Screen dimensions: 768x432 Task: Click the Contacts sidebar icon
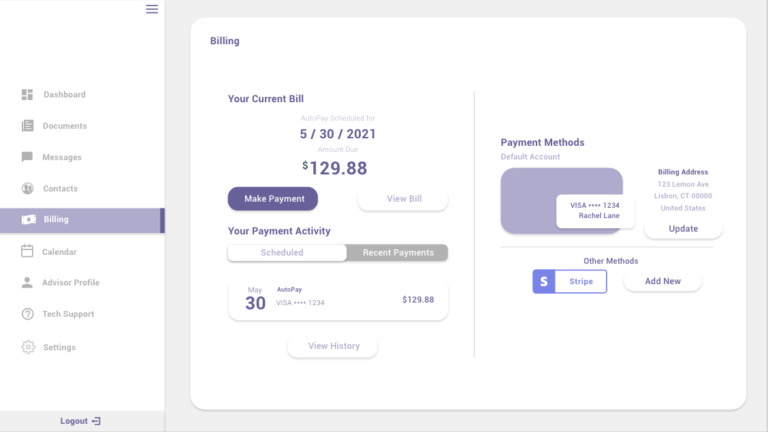coord(27,188)
